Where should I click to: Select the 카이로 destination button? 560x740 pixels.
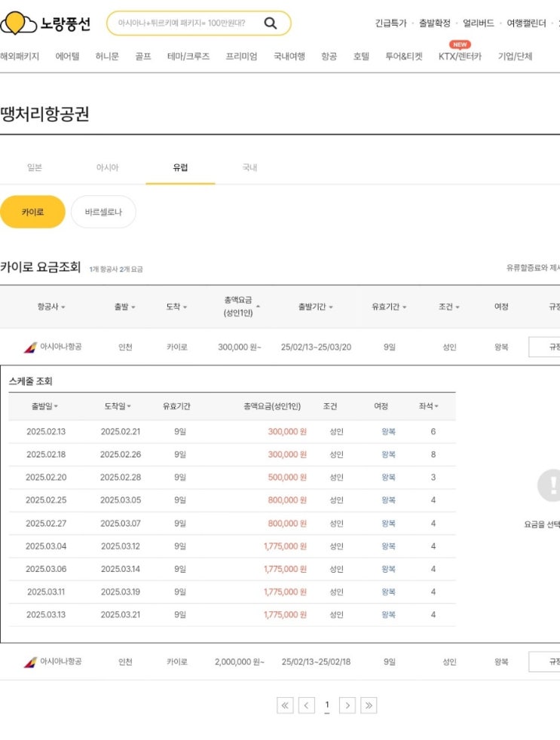(x=32, y=212)
